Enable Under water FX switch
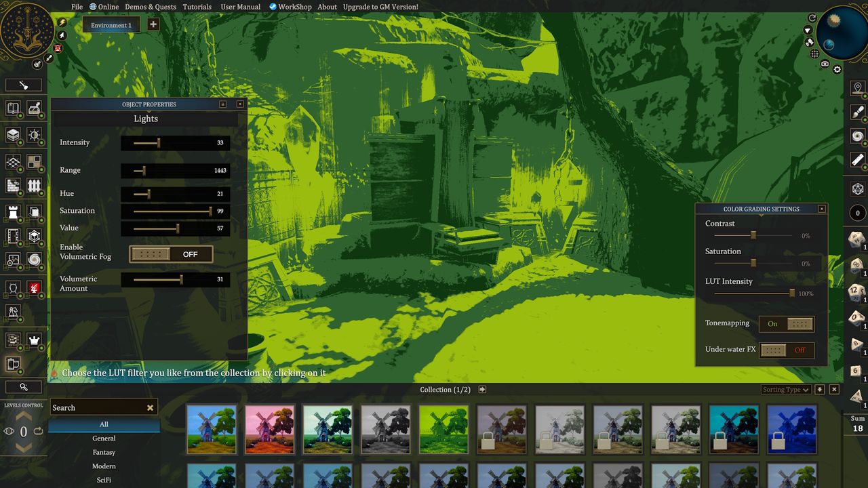868x488 pixels. click(787, 350)
